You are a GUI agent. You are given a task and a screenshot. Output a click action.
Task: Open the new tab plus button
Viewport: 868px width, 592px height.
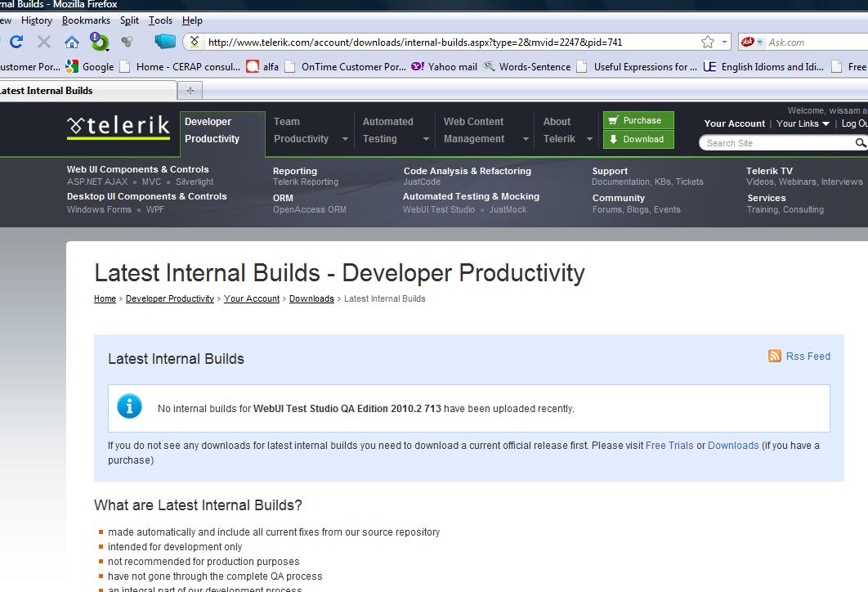click(190, 90)
